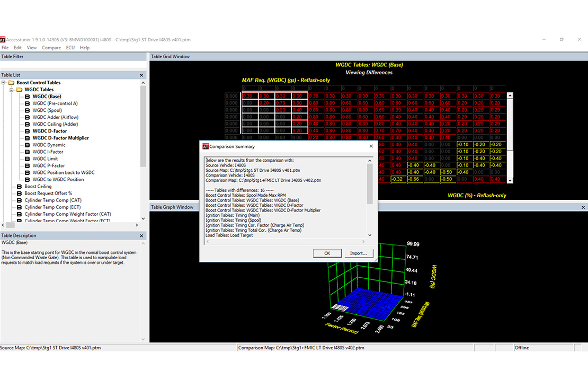Open the Compare menu
The height and width of the screenshot is (387, 588).
(x=51, y=48)
